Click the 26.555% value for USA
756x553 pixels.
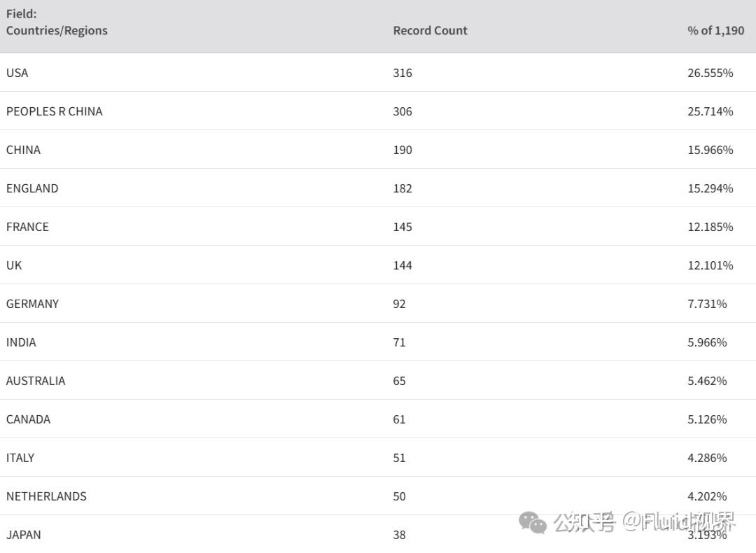pyautogui.click(x=710, y=73)
